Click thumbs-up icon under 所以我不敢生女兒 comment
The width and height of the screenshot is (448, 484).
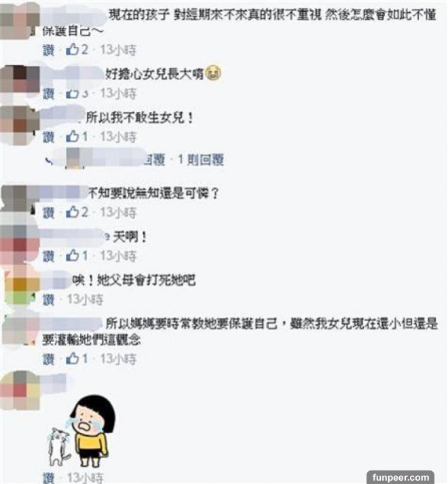72,136
